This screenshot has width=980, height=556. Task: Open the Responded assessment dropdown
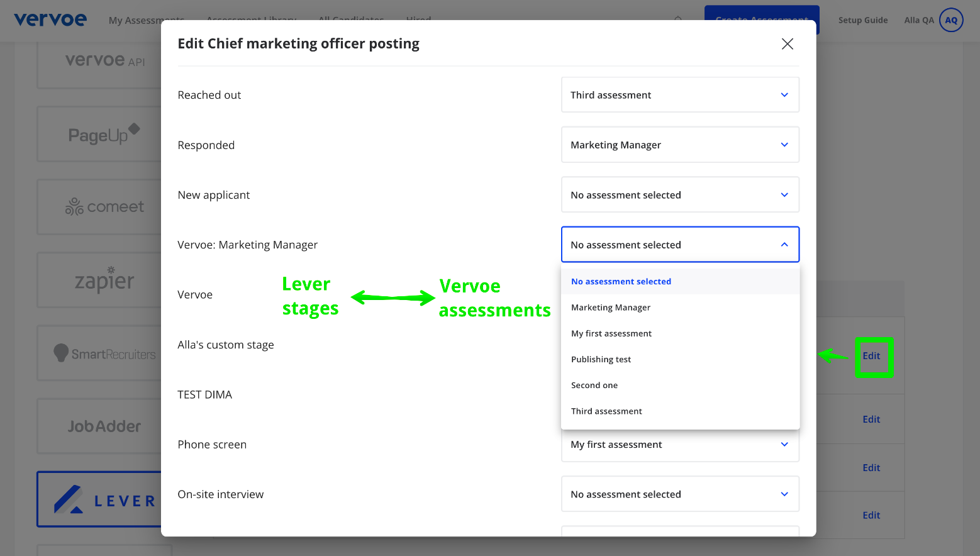tap(680, 145)
